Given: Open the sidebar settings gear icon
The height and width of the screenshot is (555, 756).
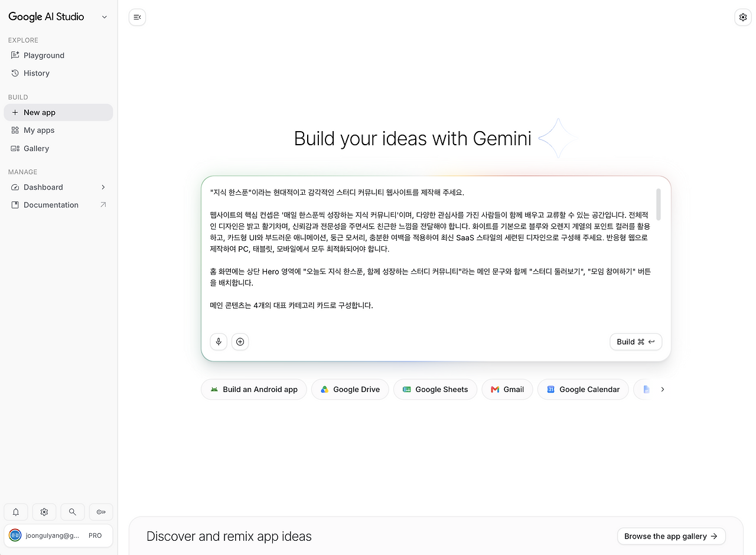Looking at the screenshot, I should click(x=44, y=512).
